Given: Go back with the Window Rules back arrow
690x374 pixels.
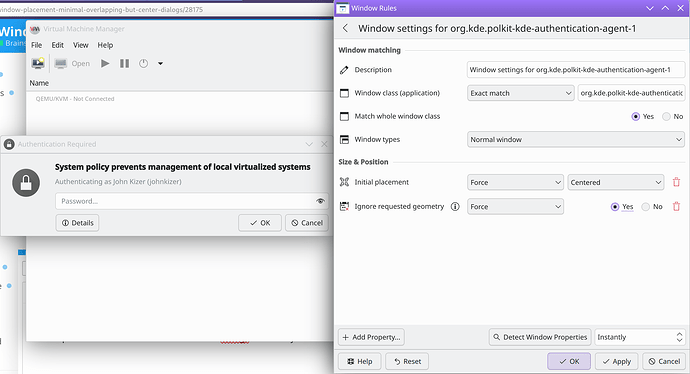Looking at the screenshot, I should click(x=345, y=29).
